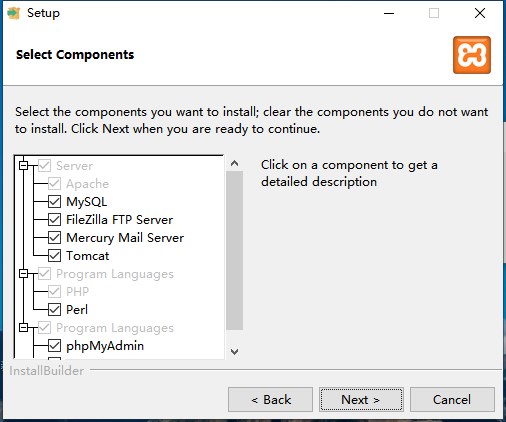The image size is (506, 422).
Task: Untick the Perl language checkbox
Action: click(54, 310)
